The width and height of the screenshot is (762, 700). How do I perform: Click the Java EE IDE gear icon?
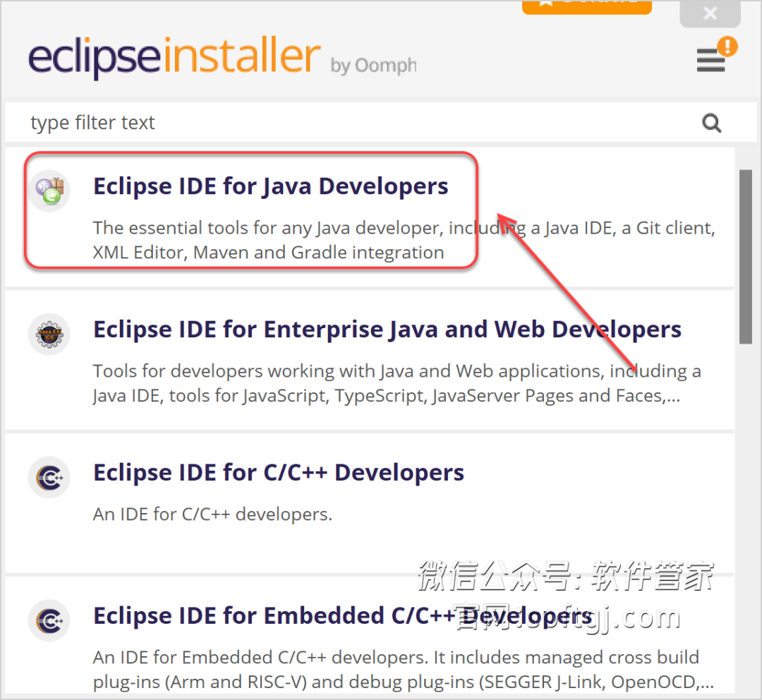[49, 334]
